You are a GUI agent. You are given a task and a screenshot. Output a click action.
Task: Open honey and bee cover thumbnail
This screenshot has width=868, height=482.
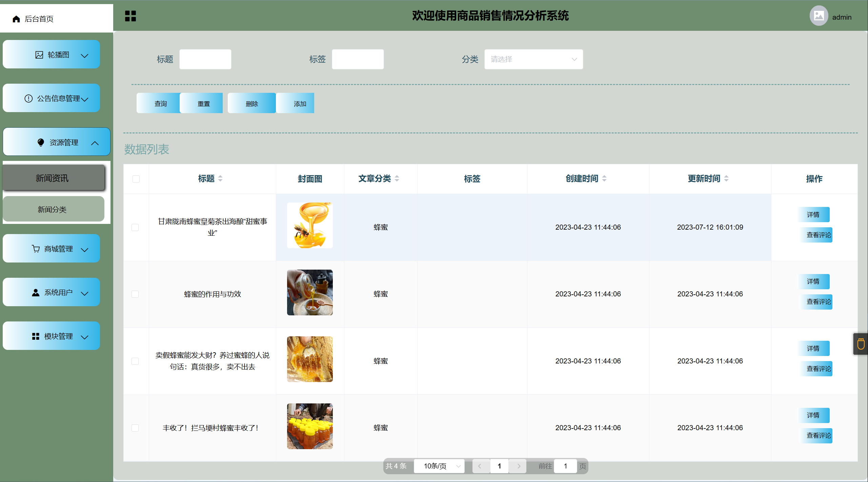[310, 225]
